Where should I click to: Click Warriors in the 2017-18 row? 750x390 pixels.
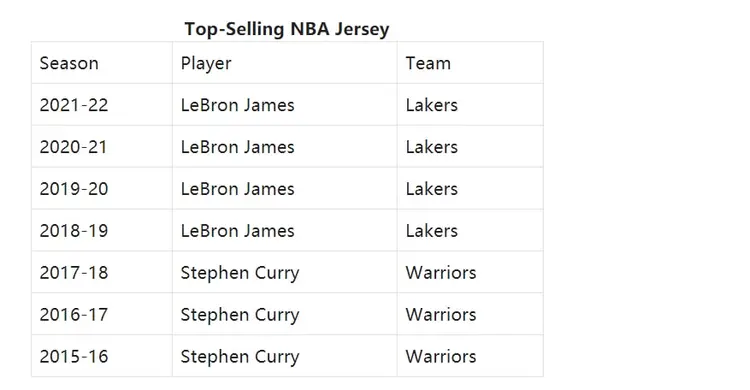[441, 272]
